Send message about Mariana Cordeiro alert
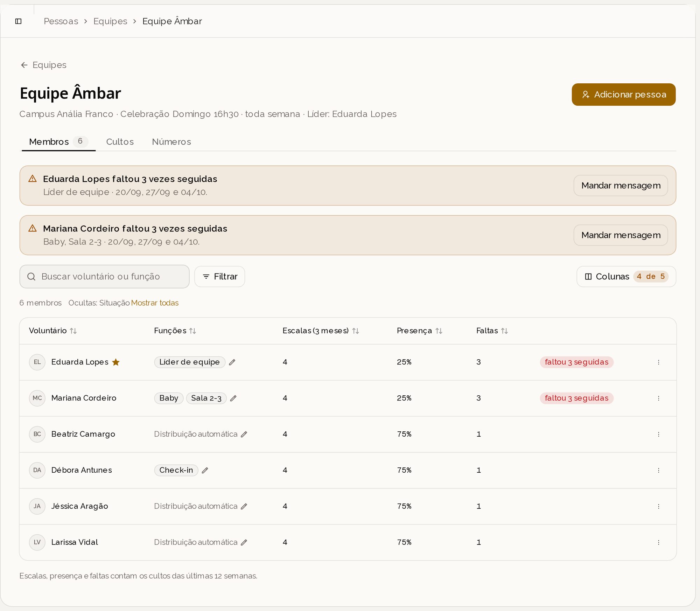The image size is (700, 611). click(621, 235)
